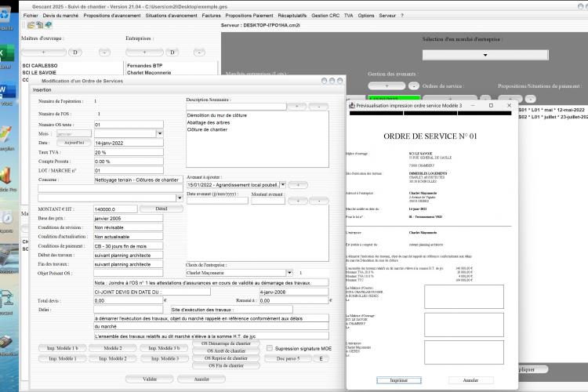Click Date avenant input field
Image resolution: width=588 pixels, height=392 pixels.
(217, 201)
